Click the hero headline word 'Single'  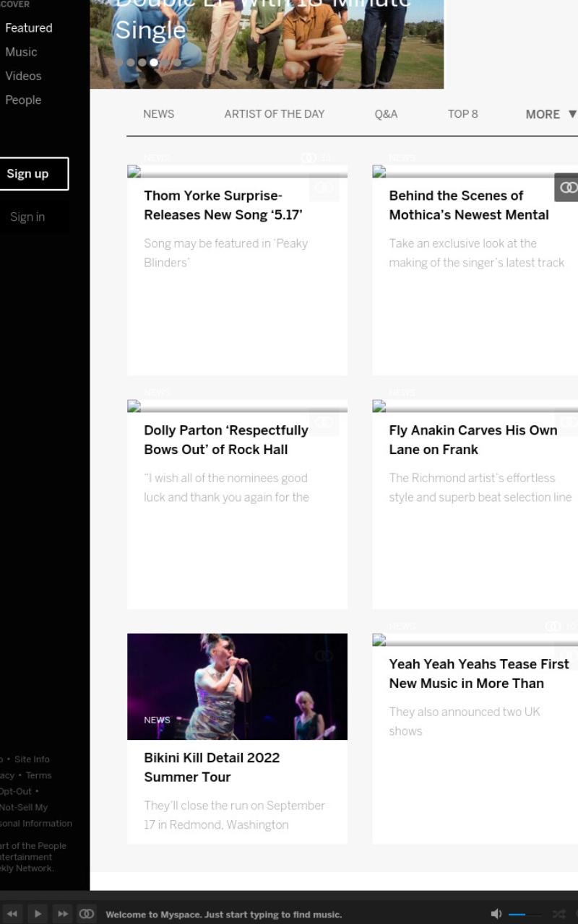tap(150, 30)
